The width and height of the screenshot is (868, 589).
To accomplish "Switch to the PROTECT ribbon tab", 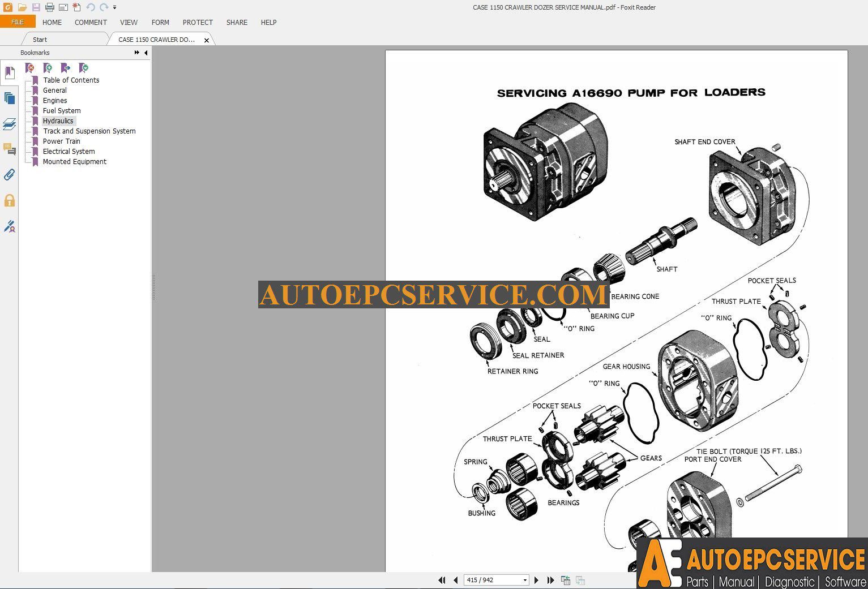I will tap(198, 23).
